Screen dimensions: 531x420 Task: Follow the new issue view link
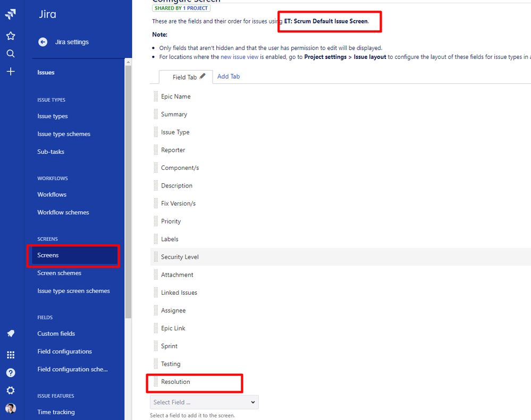click(x=239, y=57)
